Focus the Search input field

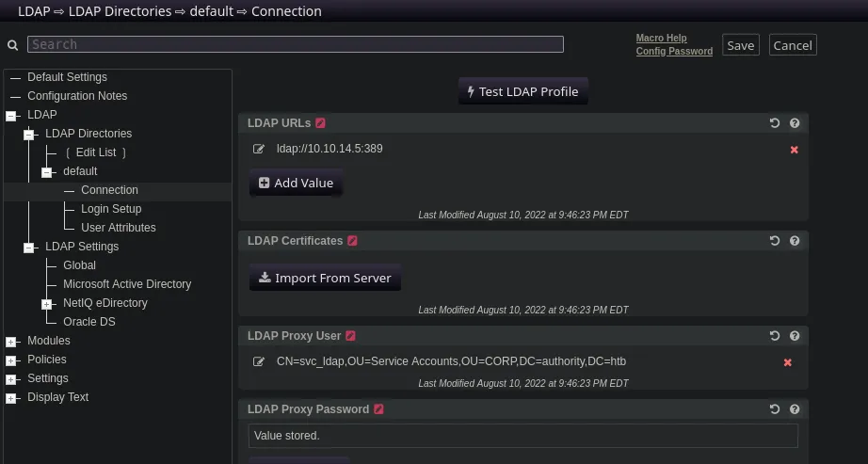[x=296, y=44]
